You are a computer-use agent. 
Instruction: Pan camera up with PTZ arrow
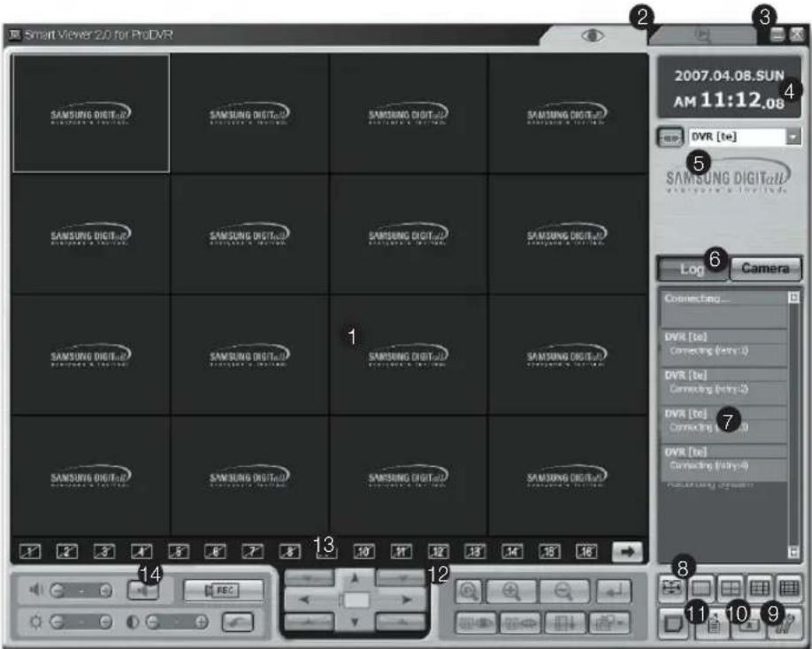[x=355, y=579]
